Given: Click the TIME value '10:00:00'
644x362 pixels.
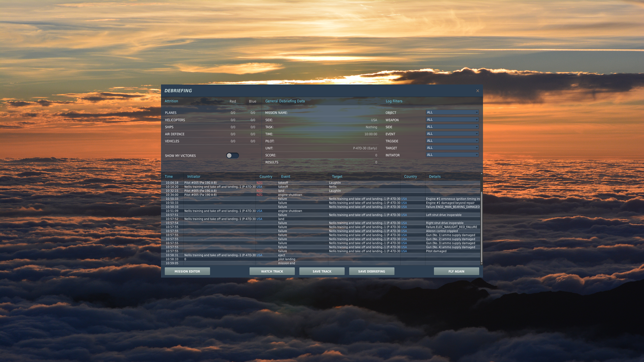Looking at the screenshot, I should click(371, 134).
